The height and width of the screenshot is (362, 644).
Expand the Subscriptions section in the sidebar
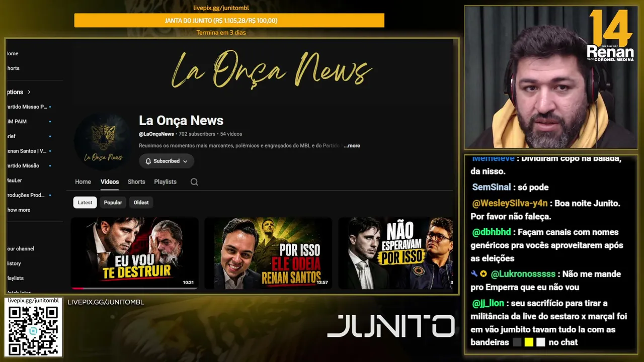click(19, 92)
